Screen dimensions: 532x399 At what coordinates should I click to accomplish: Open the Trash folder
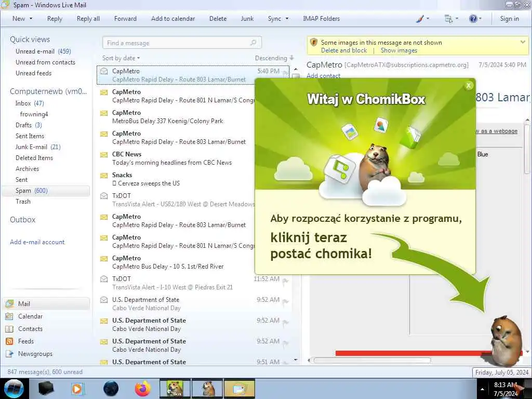pos(23,201)
